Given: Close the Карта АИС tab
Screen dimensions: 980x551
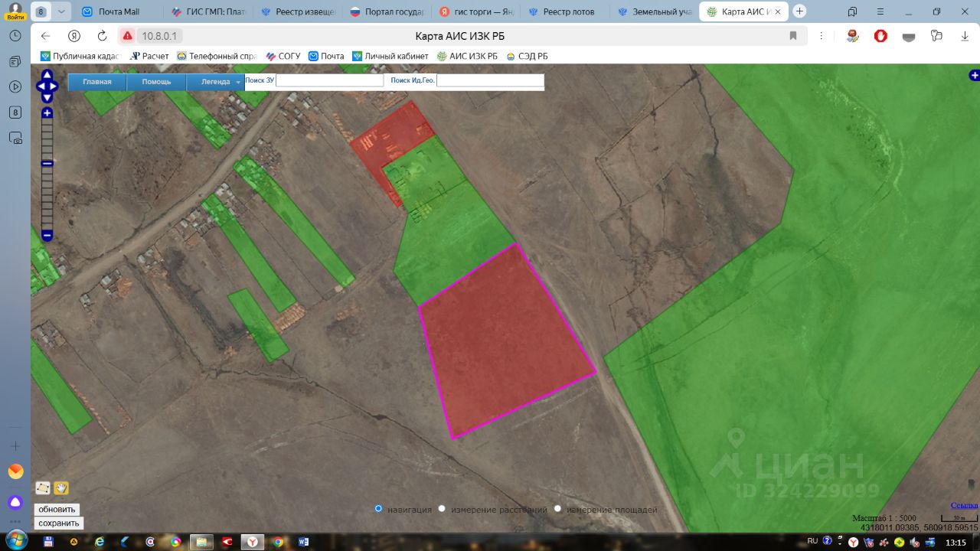Looking at the screenshot, I should click(778, 12).
